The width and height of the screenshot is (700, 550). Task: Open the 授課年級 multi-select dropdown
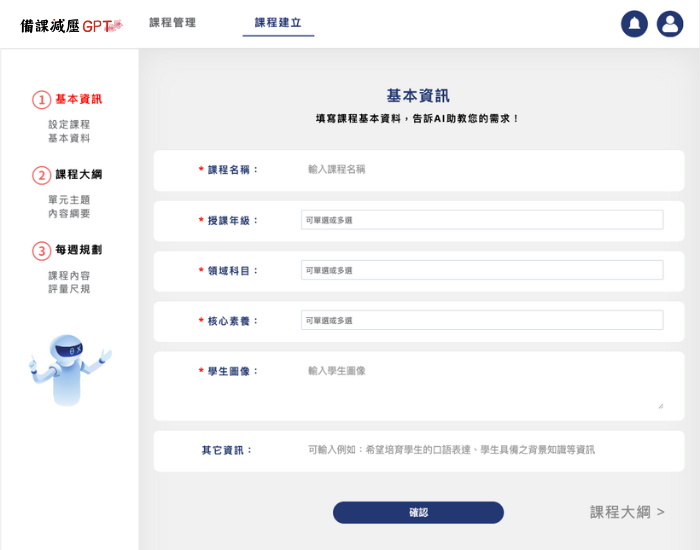(481, 220)
